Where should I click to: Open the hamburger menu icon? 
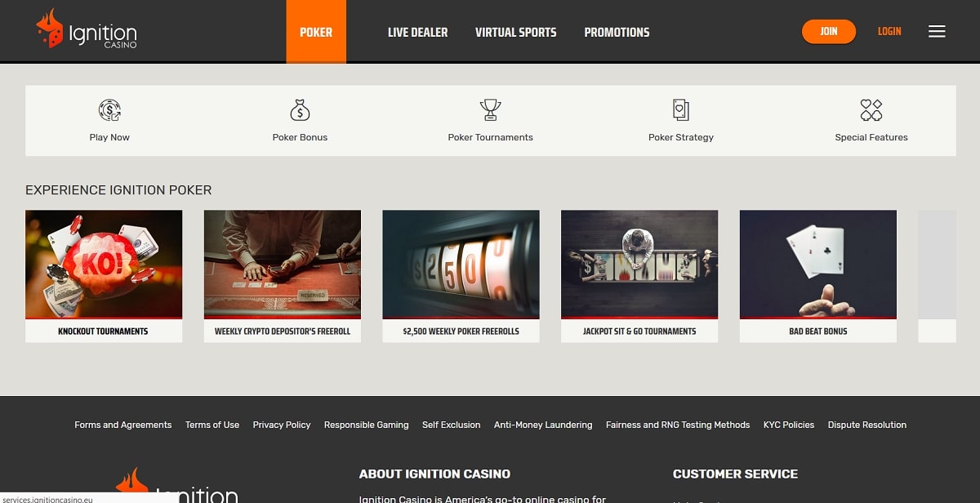(x=937, y=31)
